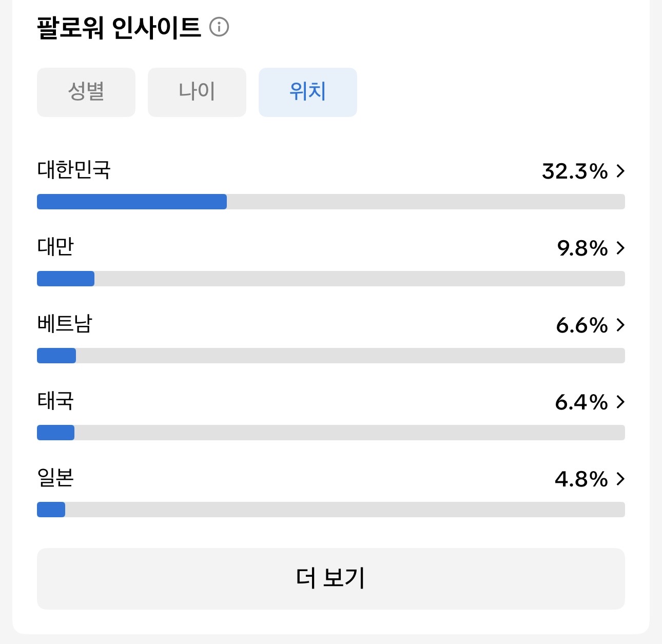The height and width of the screenshot is (644, 662).
Task: Expand the 대만 chevron arrow
Action: pyautogui.click(x=620, y=248)
